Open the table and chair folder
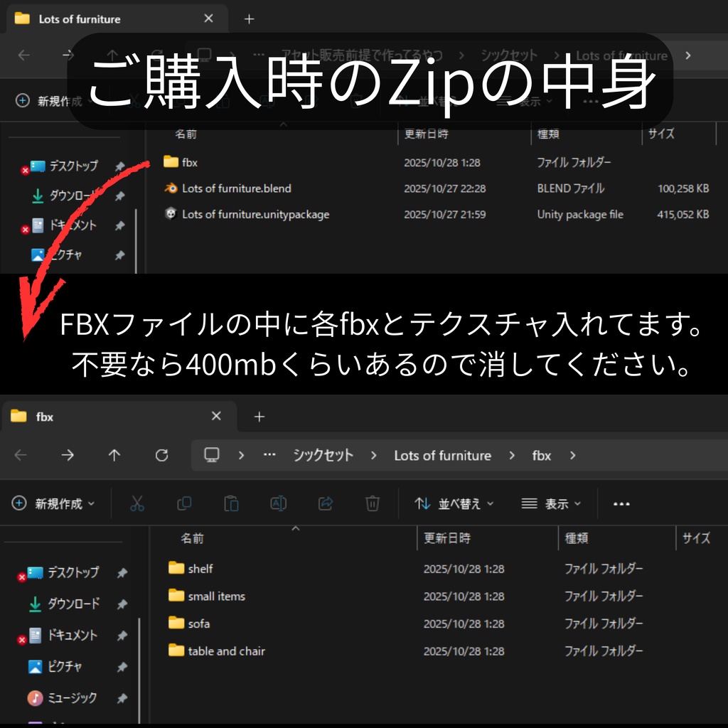Screen dimensions: 728x728 tap(216, 651)
